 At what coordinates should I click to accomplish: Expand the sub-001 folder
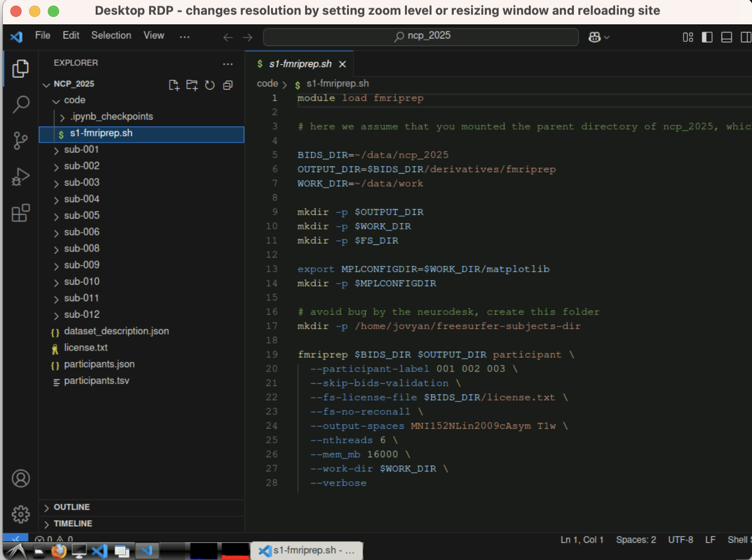82,150
